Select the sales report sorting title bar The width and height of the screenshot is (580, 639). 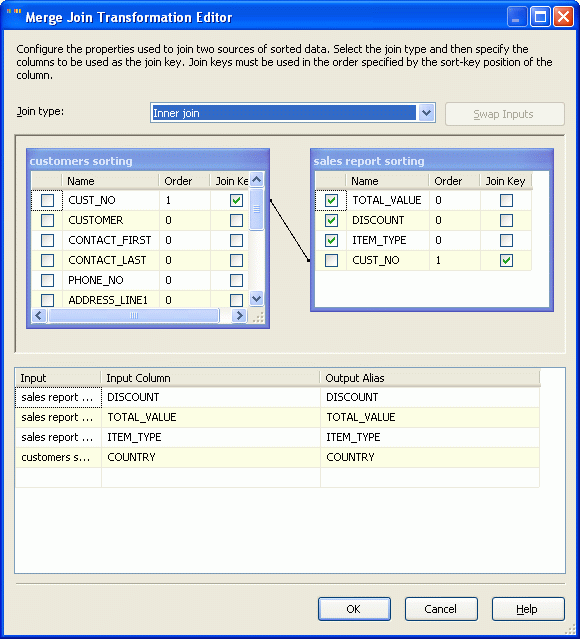(x=432, y=161)
